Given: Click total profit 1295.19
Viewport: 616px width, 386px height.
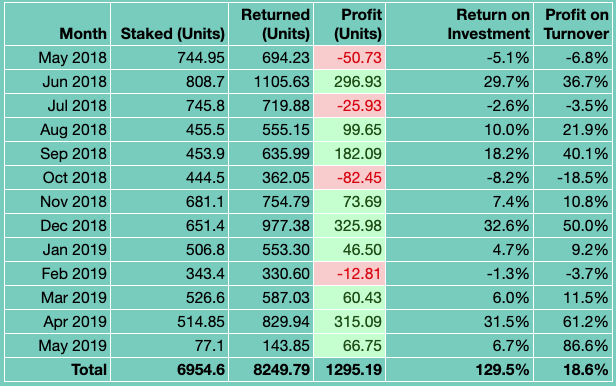Looking at the screenshot, I should pyautogui.click(x=350, y=370).
